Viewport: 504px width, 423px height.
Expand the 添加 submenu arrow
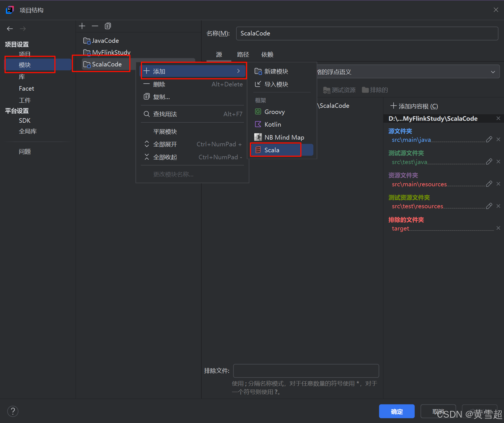tap(238, 71)
